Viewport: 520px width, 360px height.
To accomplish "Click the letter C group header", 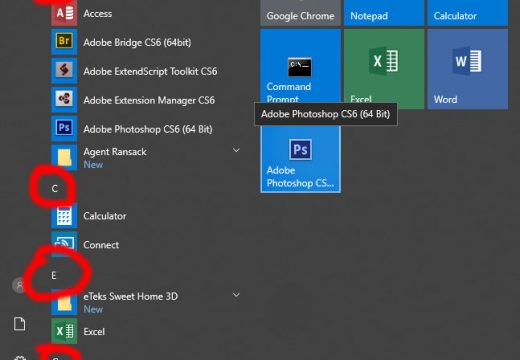I will point(55,189).
